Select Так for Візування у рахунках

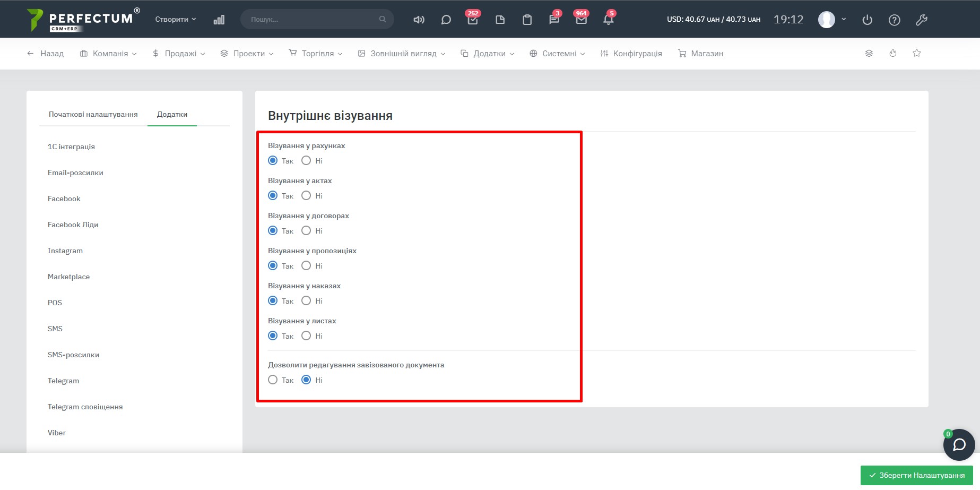[x=273, y=160]
